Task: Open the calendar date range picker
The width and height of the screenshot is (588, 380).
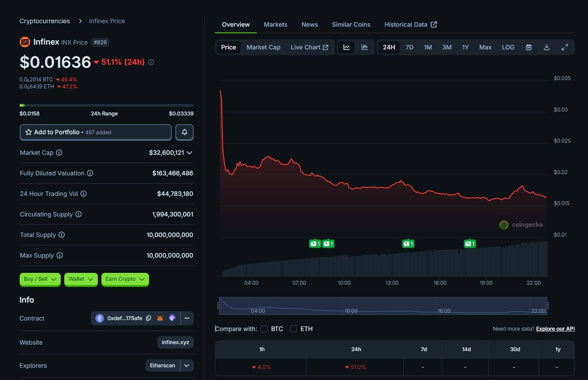Action: (x=529, y=47)
